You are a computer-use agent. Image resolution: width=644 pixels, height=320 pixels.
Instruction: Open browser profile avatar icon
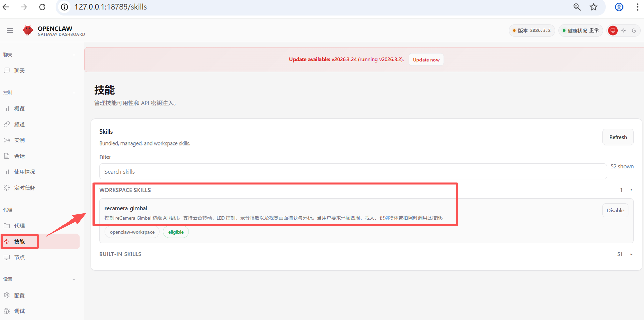619,7
